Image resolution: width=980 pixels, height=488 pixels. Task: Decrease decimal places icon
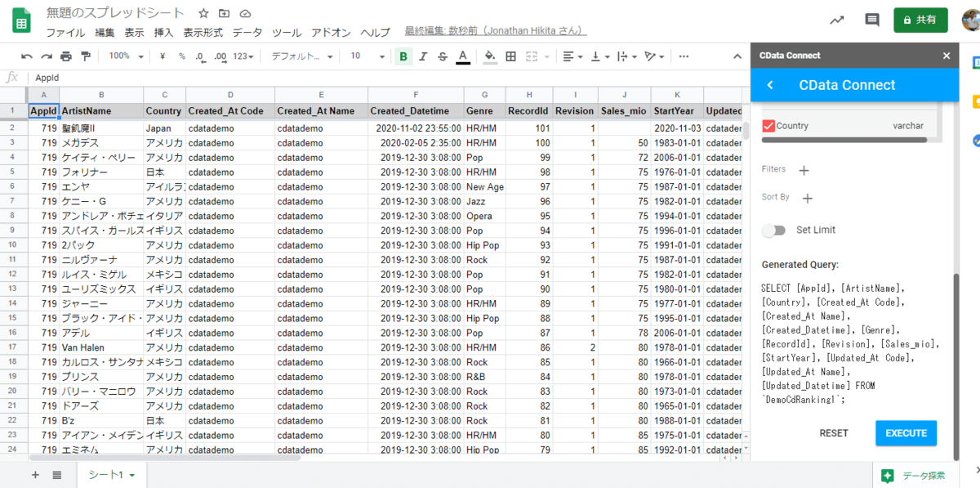point(200,56)
